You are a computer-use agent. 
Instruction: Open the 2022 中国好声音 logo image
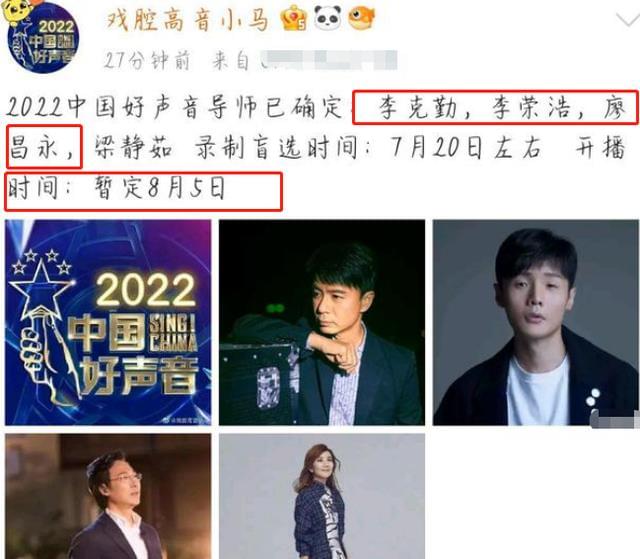108,322
